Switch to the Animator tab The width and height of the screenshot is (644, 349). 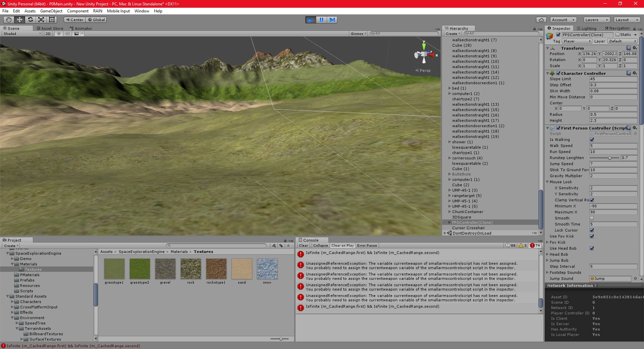click(x=81, y=29)
